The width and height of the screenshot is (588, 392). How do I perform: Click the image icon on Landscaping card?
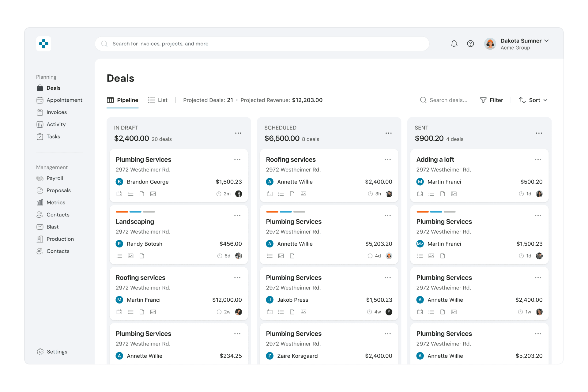tap(131, 256)
